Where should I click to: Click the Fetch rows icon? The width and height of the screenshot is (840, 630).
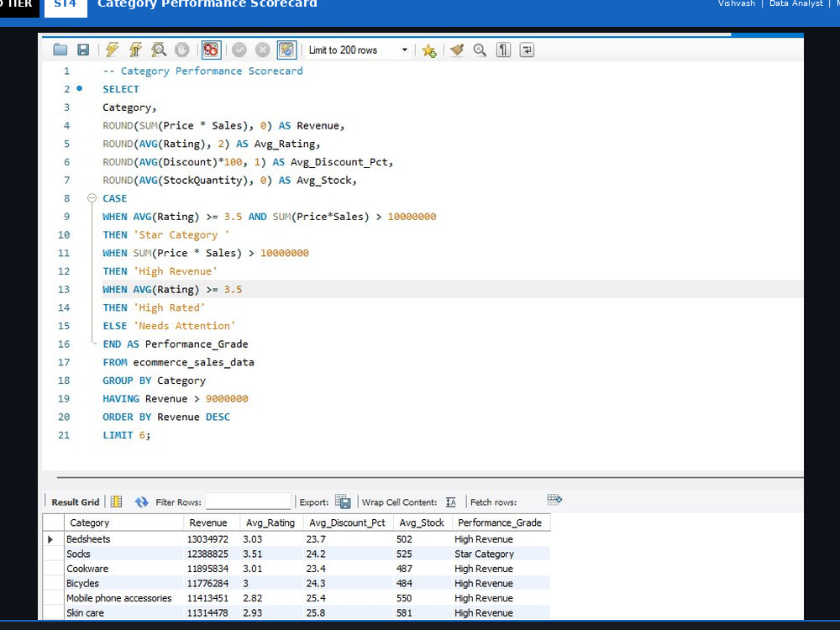(x=554, y=500)
